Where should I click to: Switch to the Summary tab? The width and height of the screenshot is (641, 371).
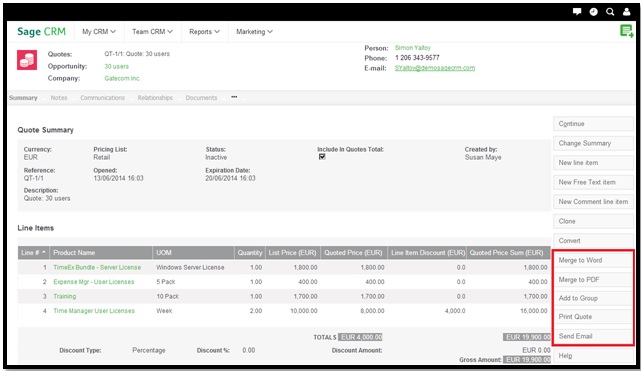[23, 98]
